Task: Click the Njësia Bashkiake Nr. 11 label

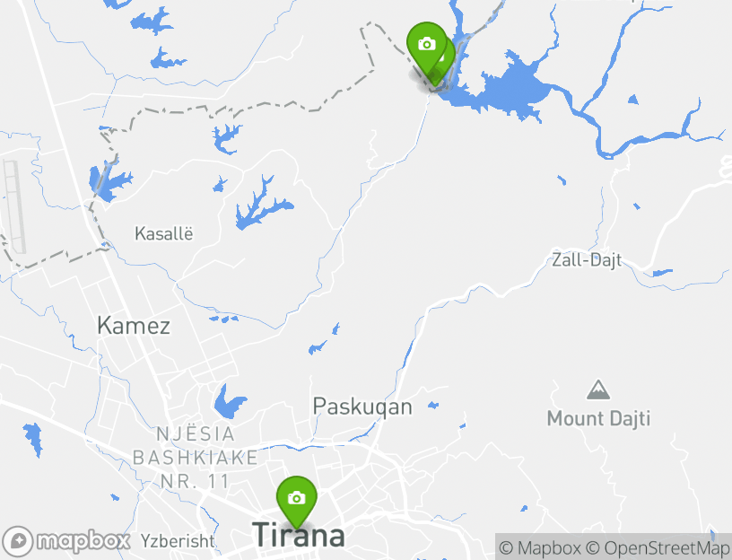Action: 196,458
